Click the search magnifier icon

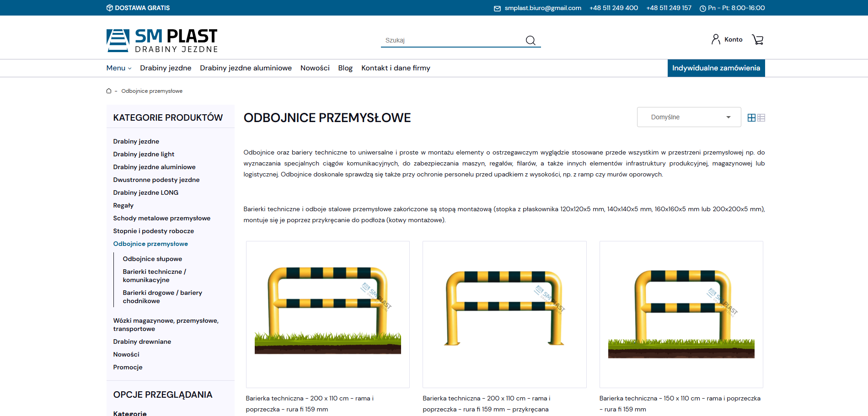[x=530, y=40]
